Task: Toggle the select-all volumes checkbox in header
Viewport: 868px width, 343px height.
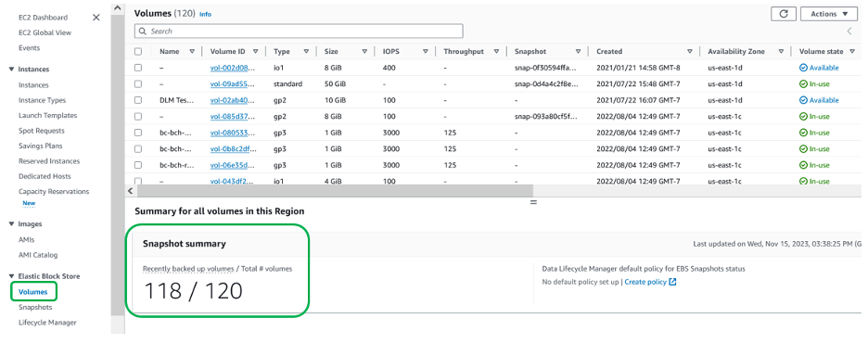Action: coord(138,52)
